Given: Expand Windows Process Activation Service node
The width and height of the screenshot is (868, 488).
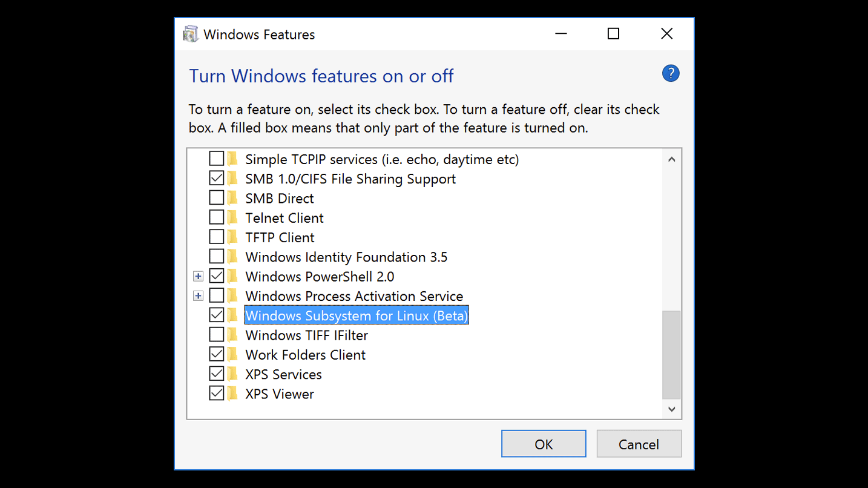Looking at the screenshot, I should tap(198, 296).
